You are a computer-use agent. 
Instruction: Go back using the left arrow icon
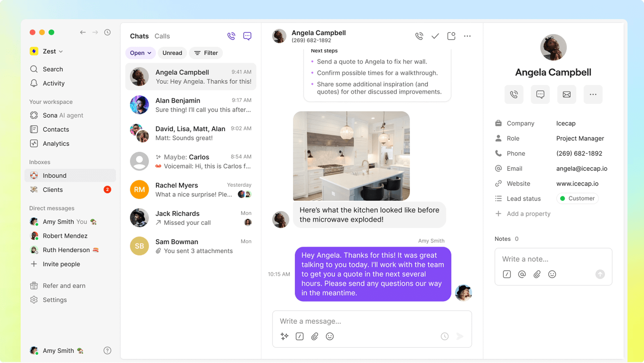click(83, 32)
